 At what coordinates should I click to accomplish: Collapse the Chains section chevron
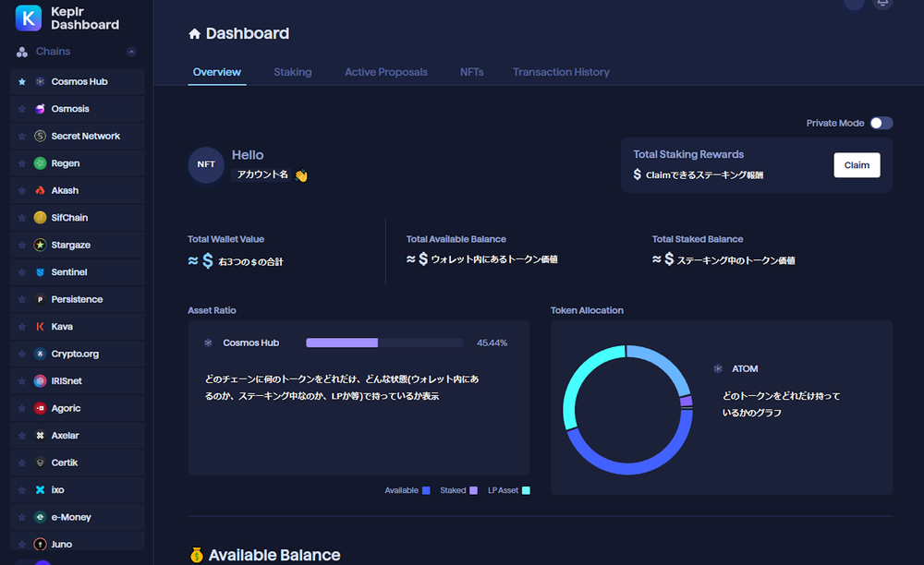coord(131,52)
